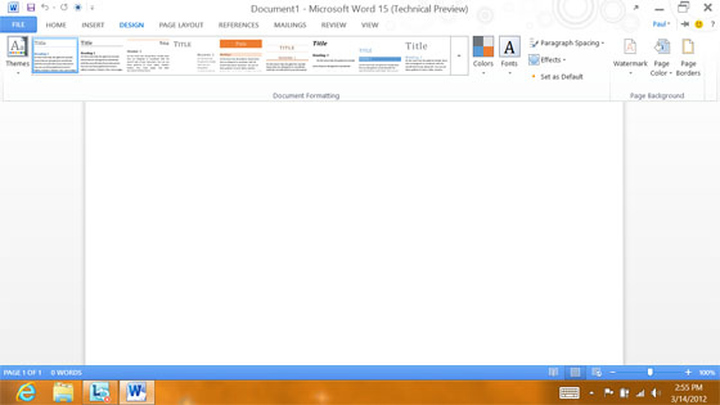Open the touch keyboard from the taskbar
This screenshot has height=405, width=720.
pos(569,393)
